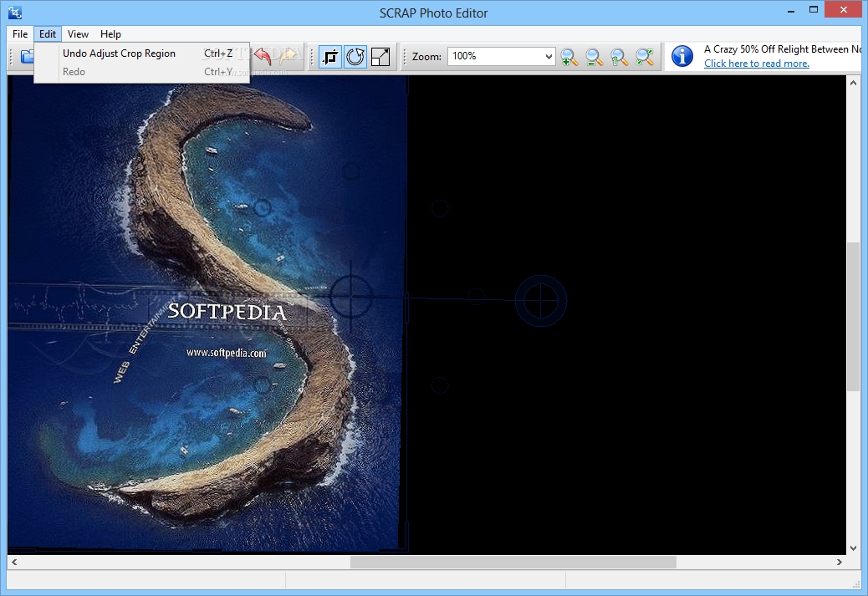Open the 'Click here to read more' link
This screenshot has height=596, width=868.
coord(756,64)
